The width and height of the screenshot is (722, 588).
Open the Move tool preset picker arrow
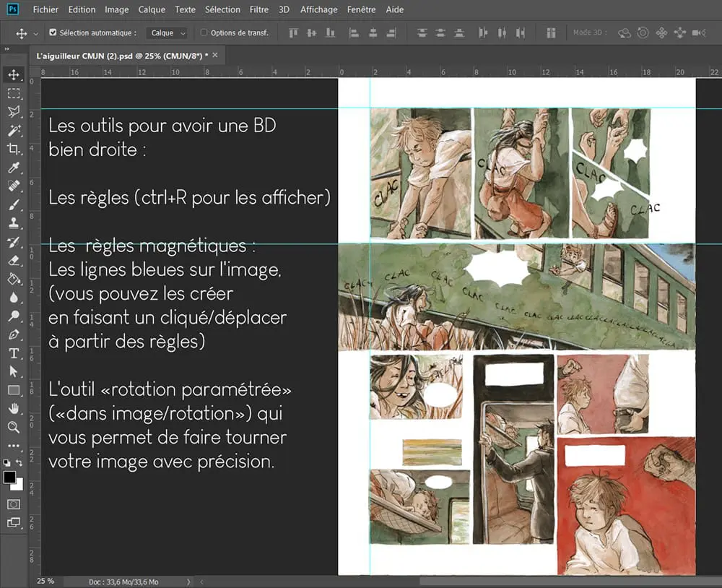pyautogui.click(x=36, y=33)
